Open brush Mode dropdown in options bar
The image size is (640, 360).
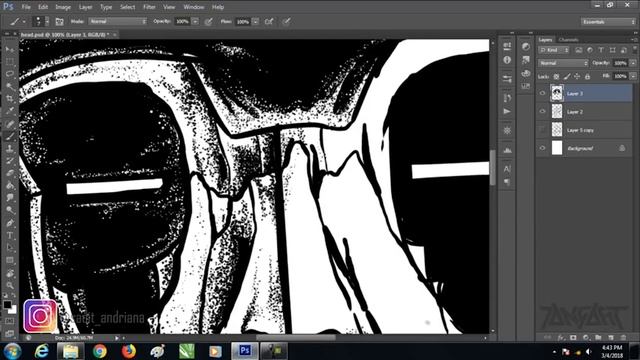(118, 22)
